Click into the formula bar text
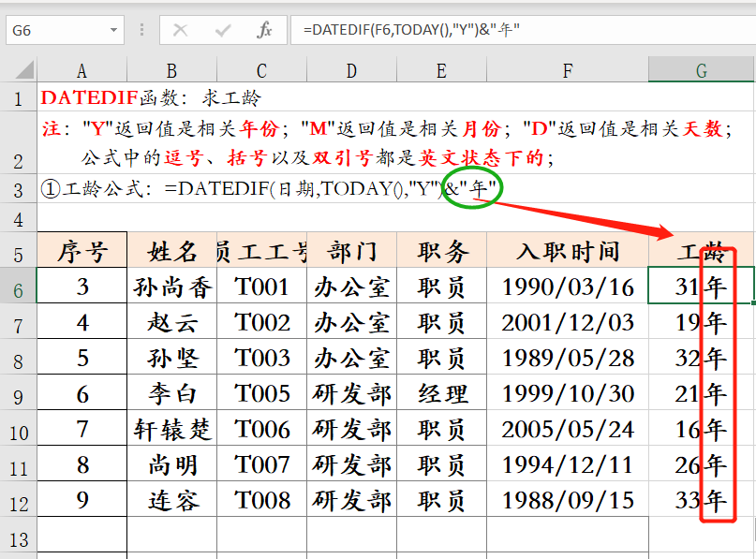 point(523,30)
